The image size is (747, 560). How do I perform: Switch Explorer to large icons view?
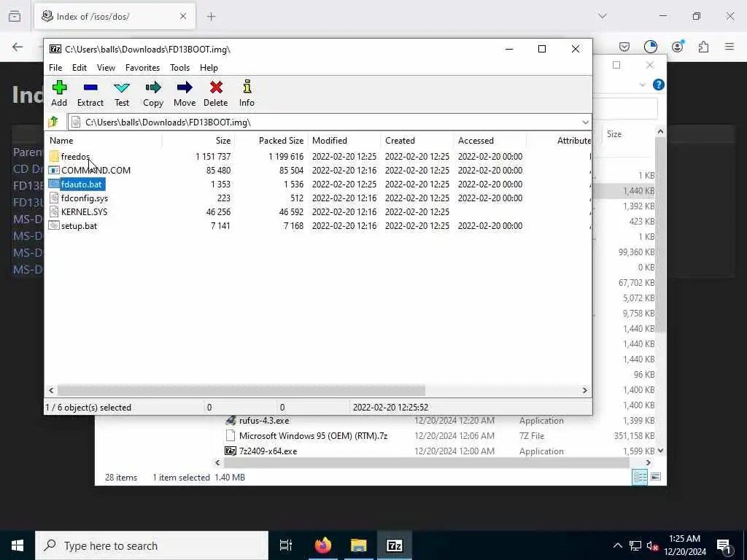click(656, 477)
